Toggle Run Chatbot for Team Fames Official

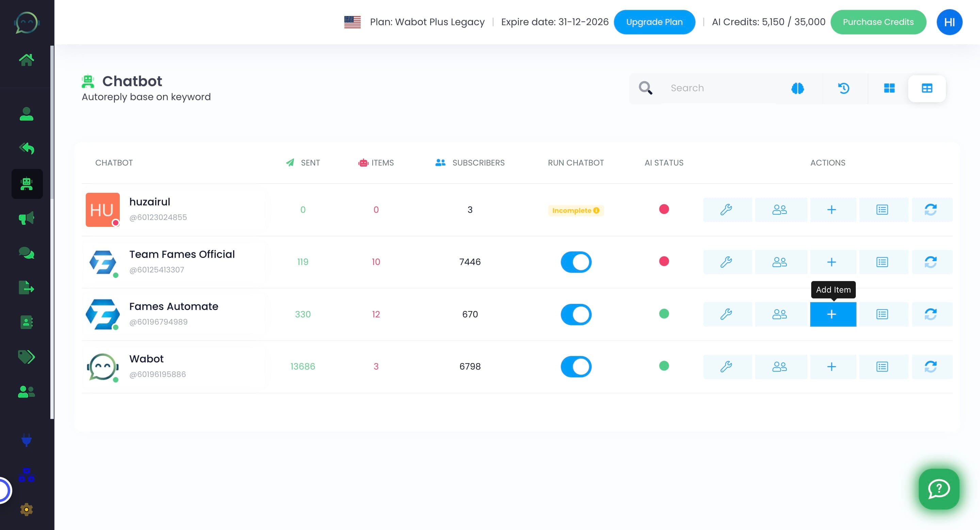tap(576, 262)
